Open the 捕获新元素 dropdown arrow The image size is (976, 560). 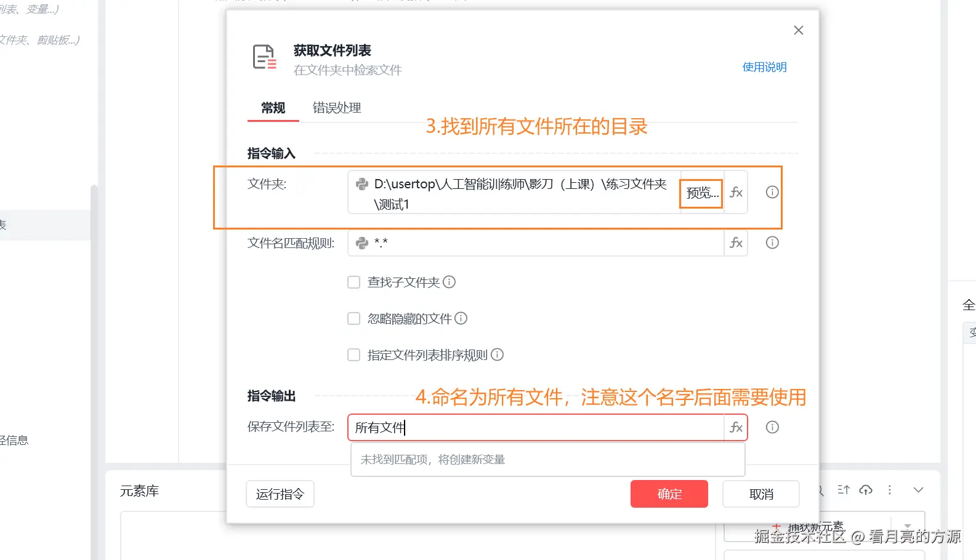tap(908, 526)
